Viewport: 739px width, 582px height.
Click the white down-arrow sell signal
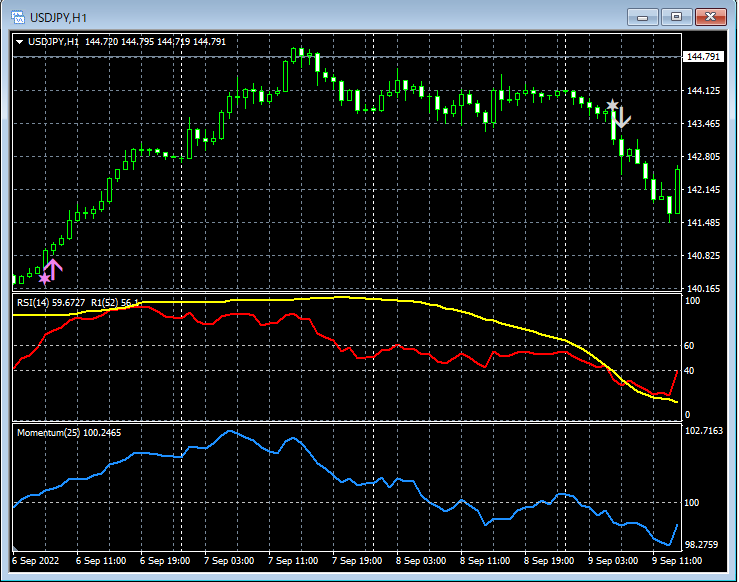(622, 118)
